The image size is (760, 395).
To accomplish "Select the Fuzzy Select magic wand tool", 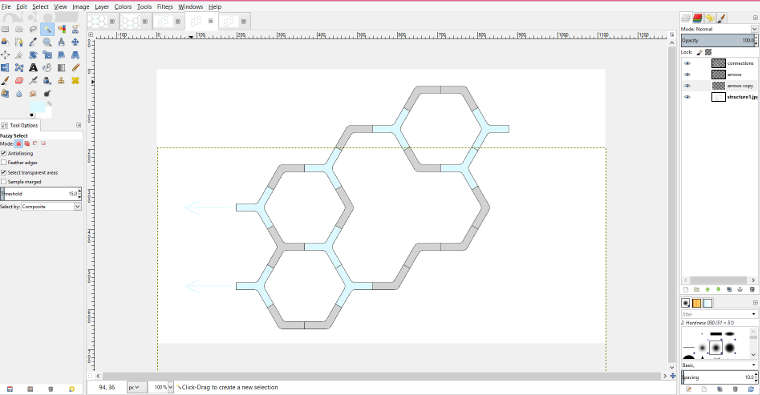I will click(47, 29).
